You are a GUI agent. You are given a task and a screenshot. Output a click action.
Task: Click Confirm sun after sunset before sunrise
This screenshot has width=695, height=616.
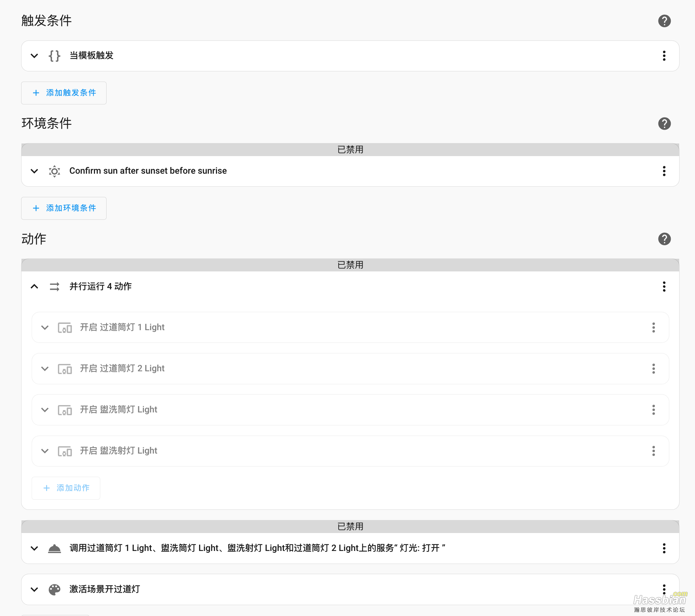[x=148, y=171]
